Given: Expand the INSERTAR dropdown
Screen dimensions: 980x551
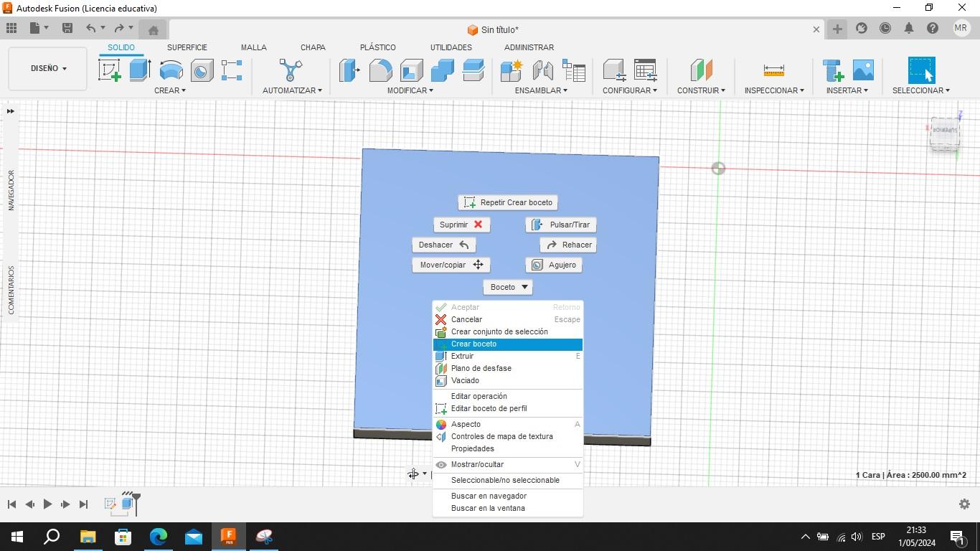Looking at the screenshot, I should point(847,90).
